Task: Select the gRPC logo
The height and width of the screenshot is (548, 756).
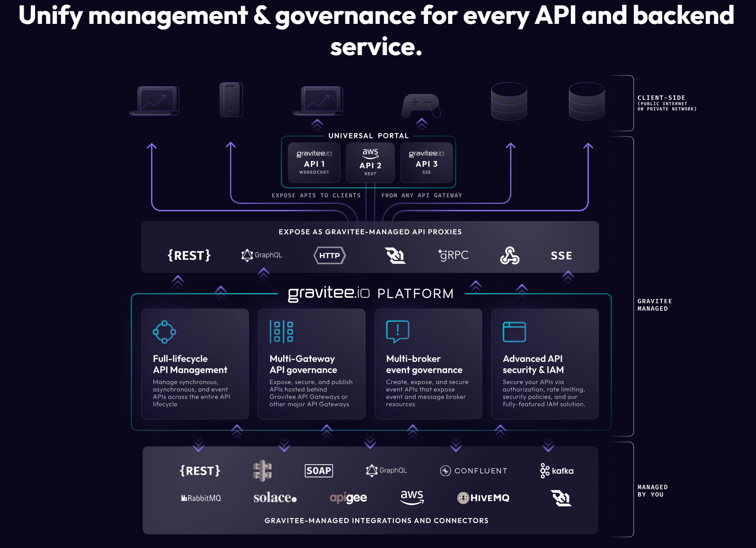Action: pyautogui.click(x=453, y=255)
